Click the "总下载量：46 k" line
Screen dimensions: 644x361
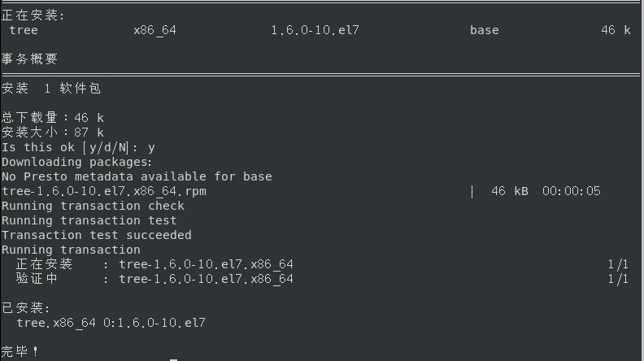coord(52,118)
